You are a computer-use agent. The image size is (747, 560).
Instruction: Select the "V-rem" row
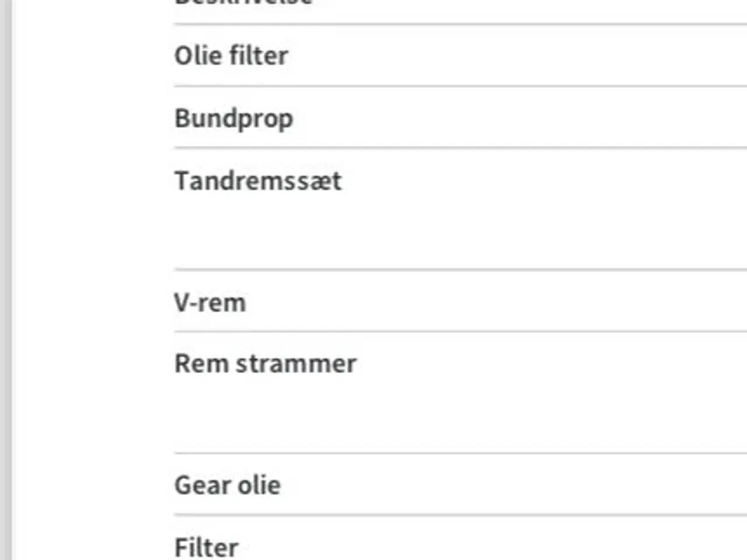tap(210, 303)
